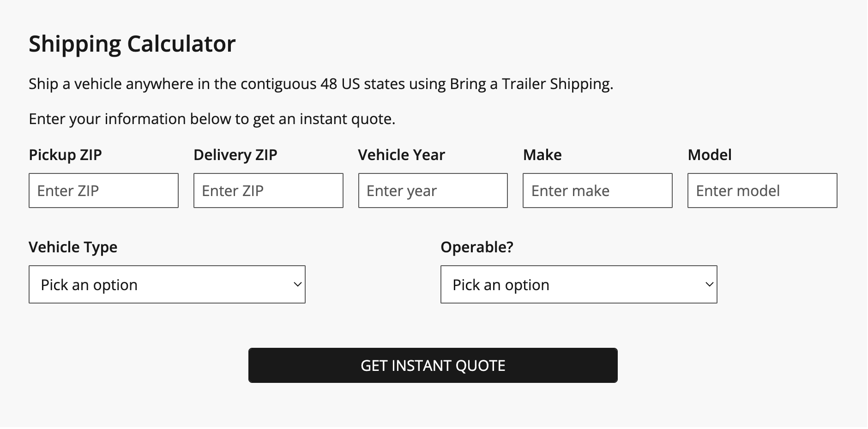
Task: Click the Model field label
Action: click(x=710, y=155)
